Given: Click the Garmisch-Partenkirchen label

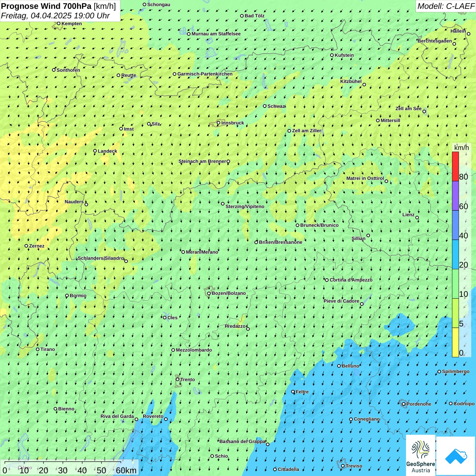Looking at the screenshot, I should 205,74.
